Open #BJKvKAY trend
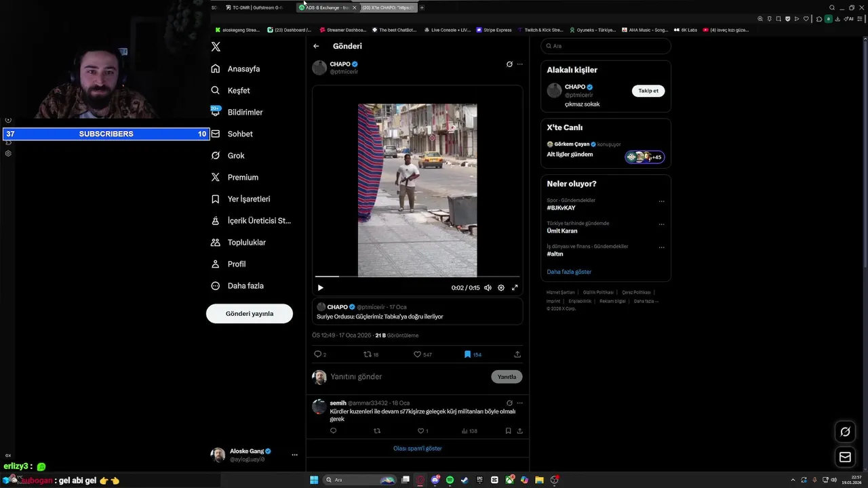 (x=561, y=208)
